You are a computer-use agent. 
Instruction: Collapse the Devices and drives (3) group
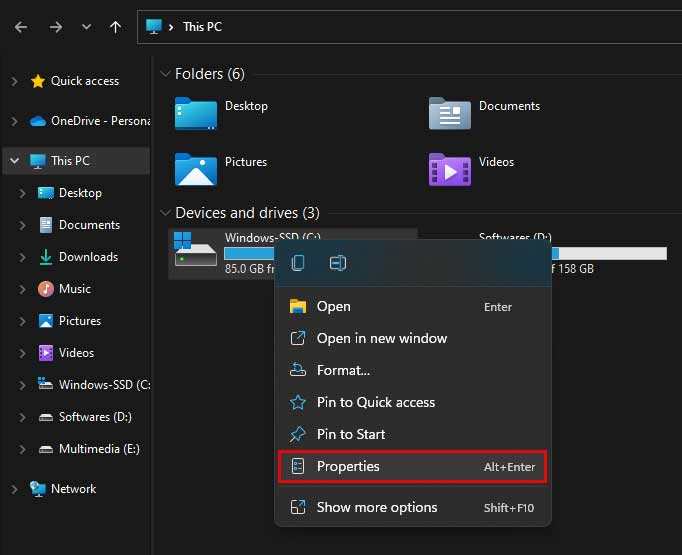coord(165,213)
